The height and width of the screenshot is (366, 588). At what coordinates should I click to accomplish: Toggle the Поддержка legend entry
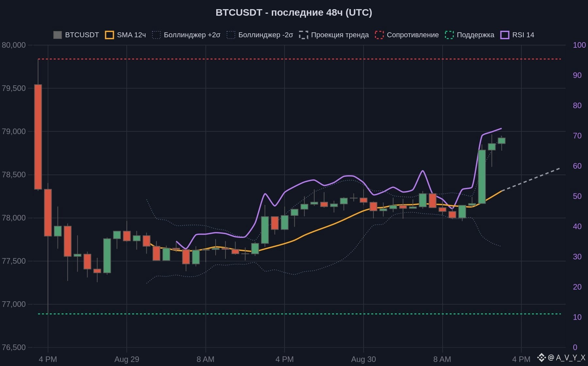coord(469,35)
